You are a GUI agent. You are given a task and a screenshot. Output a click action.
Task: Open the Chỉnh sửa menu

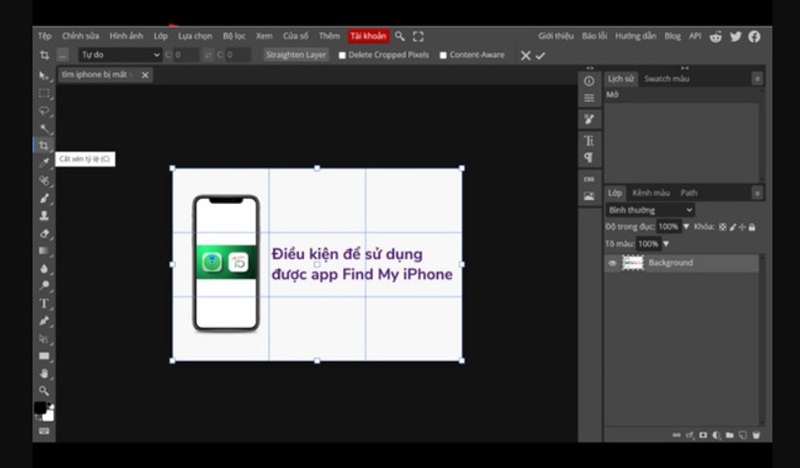81,36
